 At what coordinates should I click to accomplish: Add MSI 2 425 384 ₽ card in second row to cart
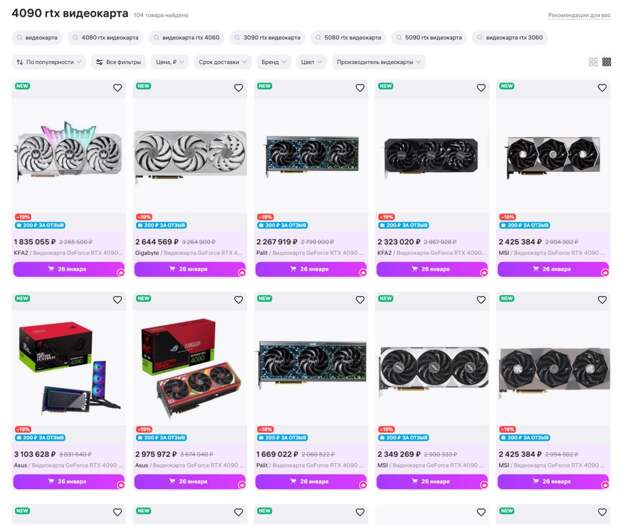point(552,482)
